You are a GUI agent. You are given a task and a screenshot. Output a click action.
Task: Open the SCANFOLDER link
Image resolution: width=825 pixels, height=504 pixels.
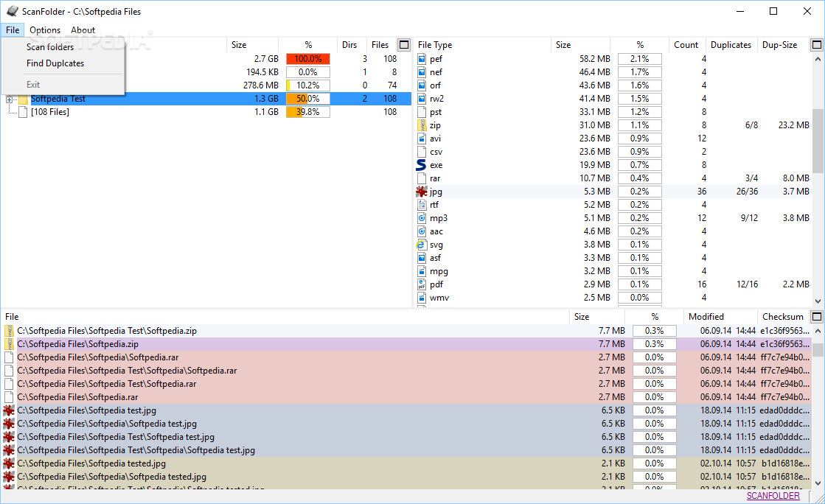tap(773, 496)
